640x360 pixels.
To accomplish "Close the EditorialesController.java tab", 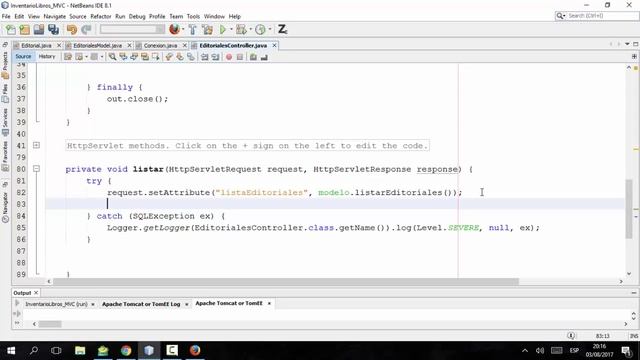I will click(x=274, y=45).
